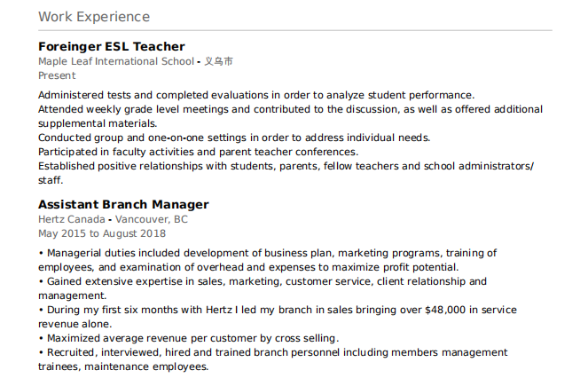588x378 pixels.
Task: Click the Work Experience section heading
Action: (x=94, y=17)
